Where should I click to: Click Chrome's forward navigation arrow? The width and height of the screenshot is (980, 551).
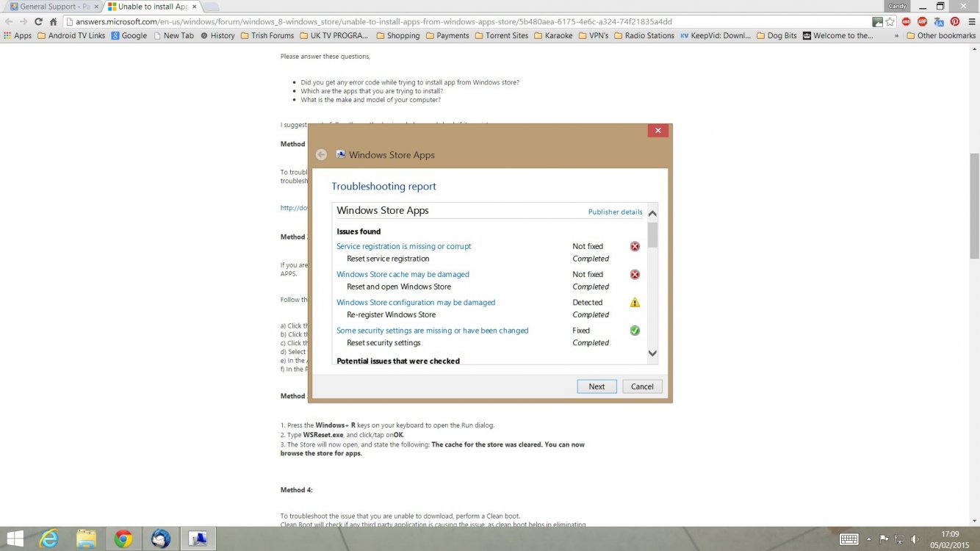coord(24,21)
